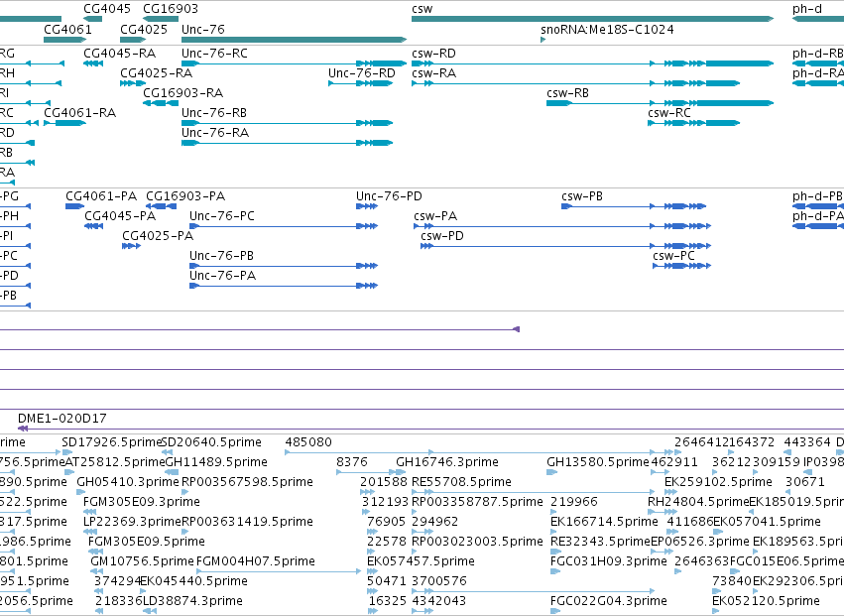Select the csw-PC coding sequence
Viewport: 844px width, 616px height.
click(682, 266)
